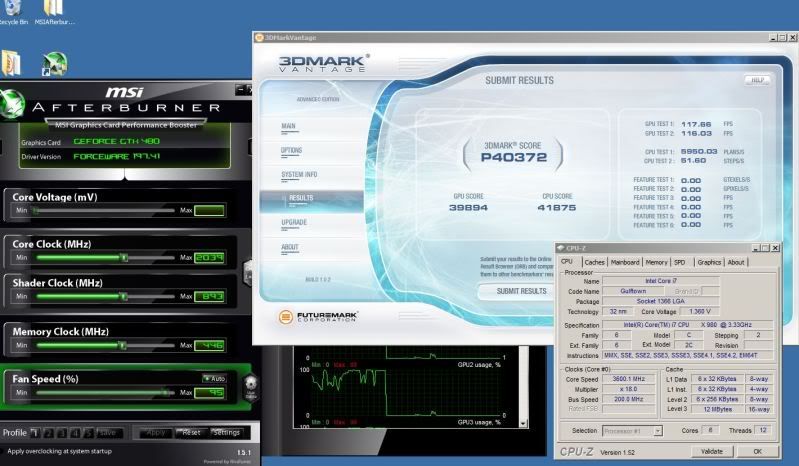Open the Graphics tab in CPU-Z
This screenshot has width=799, height=466.
pos(708,262)
